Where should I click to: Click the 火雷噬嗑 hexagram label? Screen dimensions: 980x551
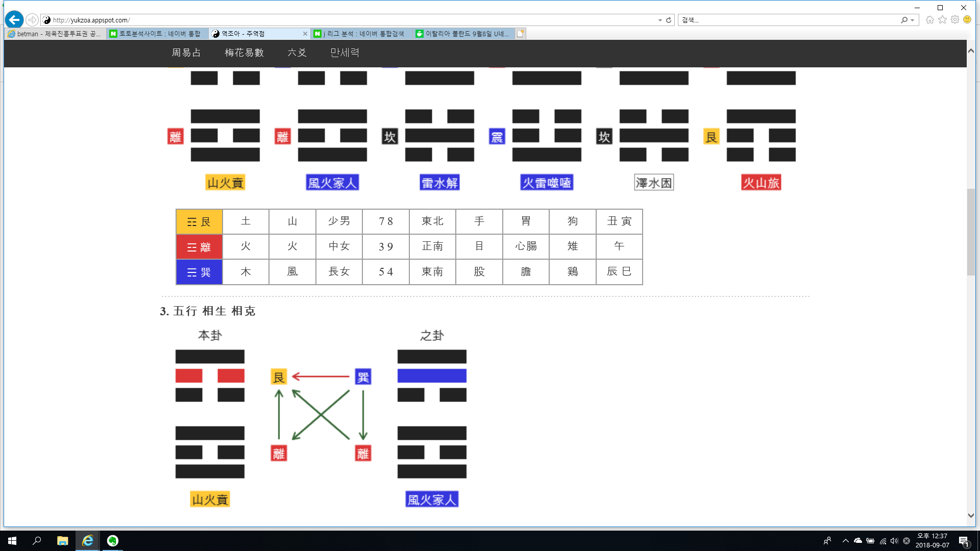(x=547, y=183)
